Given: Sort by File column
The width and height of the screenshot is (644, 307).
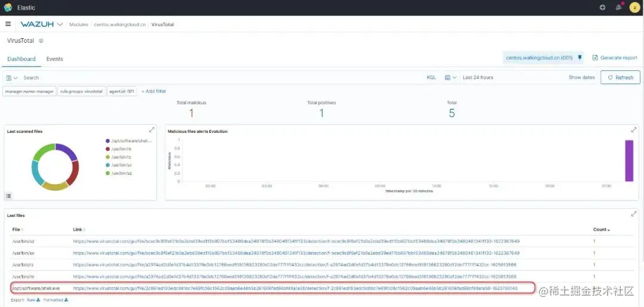Looking at the screenshot, I should [x=18, y=230].
